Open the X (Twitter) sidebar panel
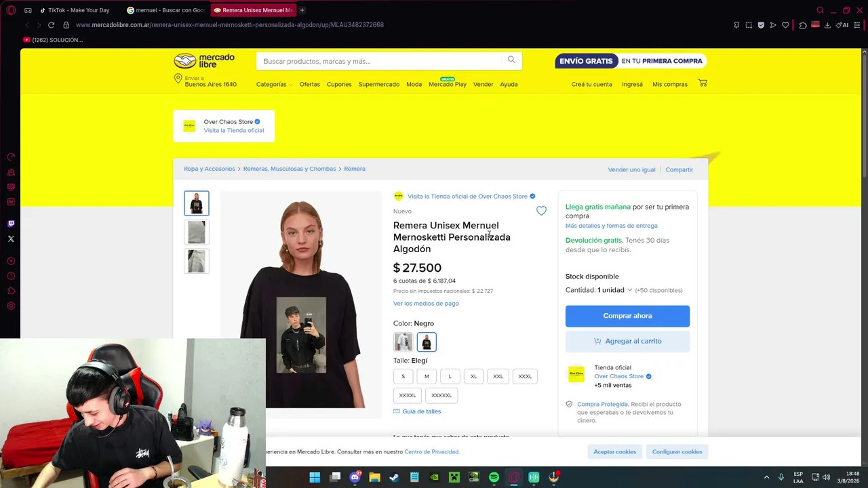Viewport: 868px width, 488px height. (x=11, y=239)
